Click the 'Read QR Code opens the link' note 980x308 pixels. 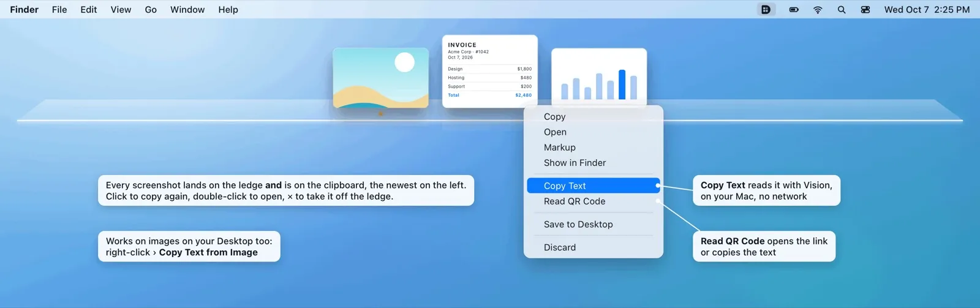(764, 246)
